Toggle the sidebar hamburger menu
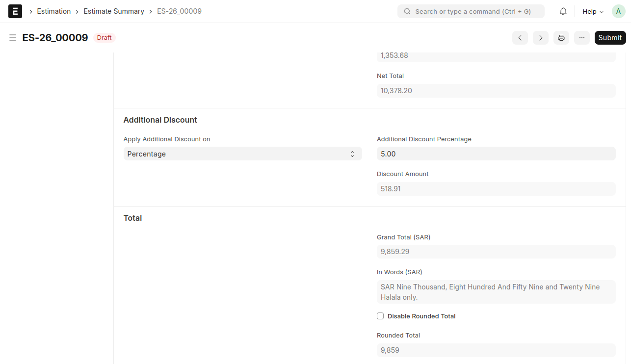 (13, 38)
